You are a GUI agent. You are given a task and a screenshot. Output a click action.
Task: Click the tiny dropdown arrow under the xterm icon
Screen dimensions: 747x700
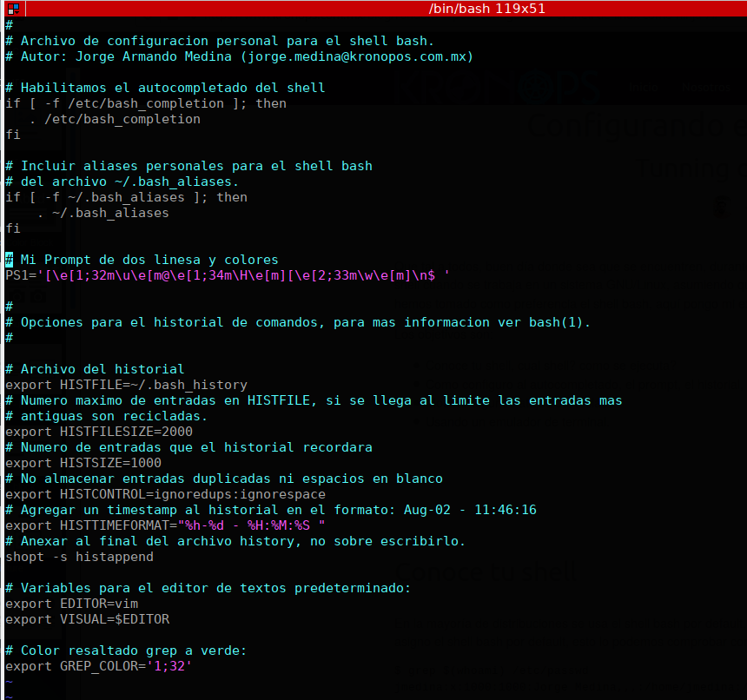click(x=17, y=11)
